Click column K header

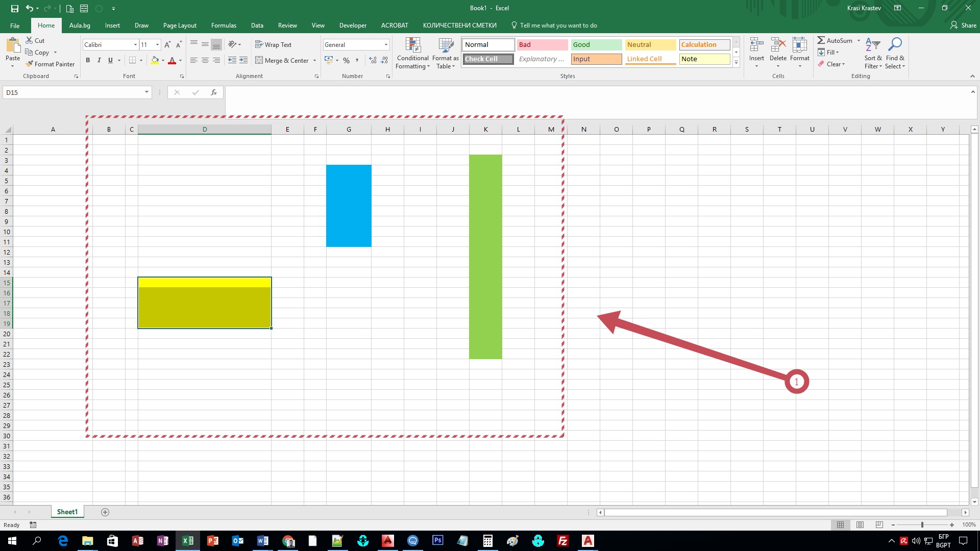coord(485,130)
